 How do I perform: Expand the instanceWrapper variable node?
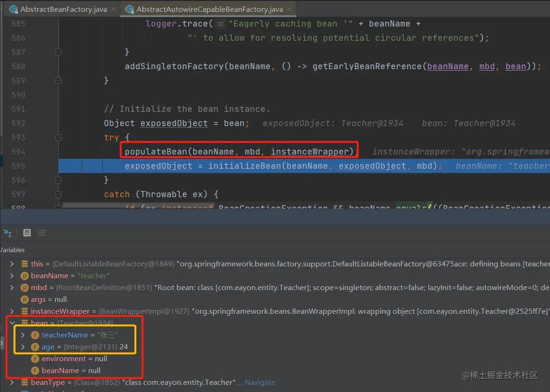pyautogui.click(x=12, y=311)
